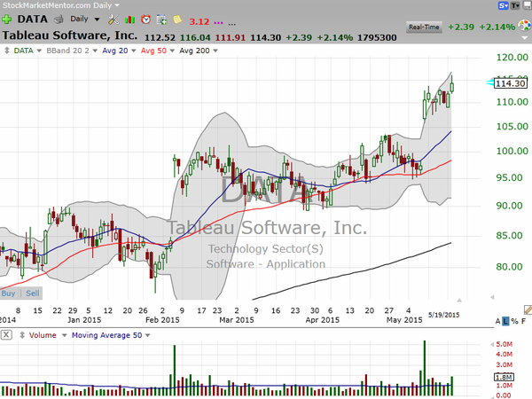Open the wrench and screwdriver chart tools

[113, 20]
